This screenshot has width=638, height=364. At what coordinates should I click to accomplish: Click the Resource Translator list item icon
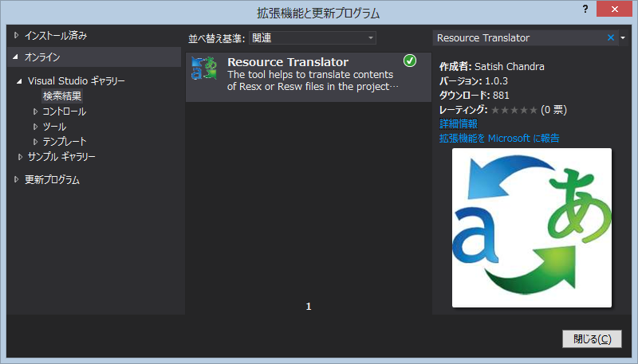click(x=204, y=68)
